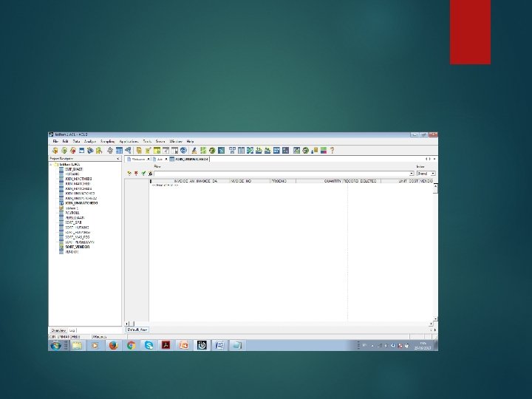Collapse the latihan 1.ACL project root
This screenshot has width=532, height=399.
point(51,164)
